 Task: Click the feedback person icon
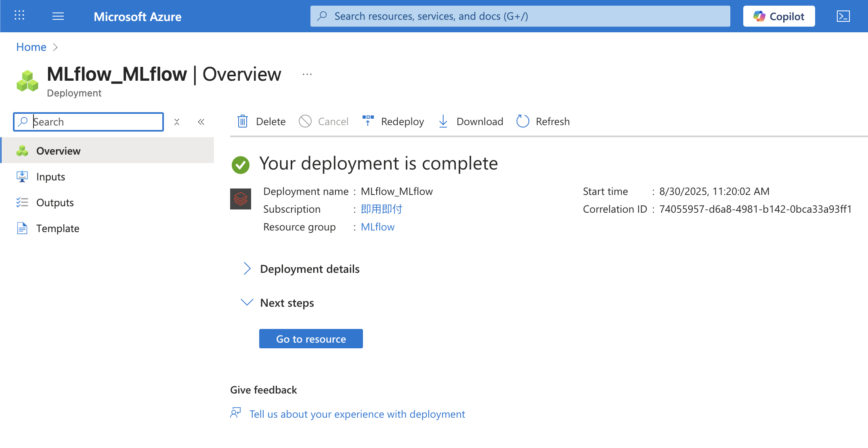tap(236, 413)
